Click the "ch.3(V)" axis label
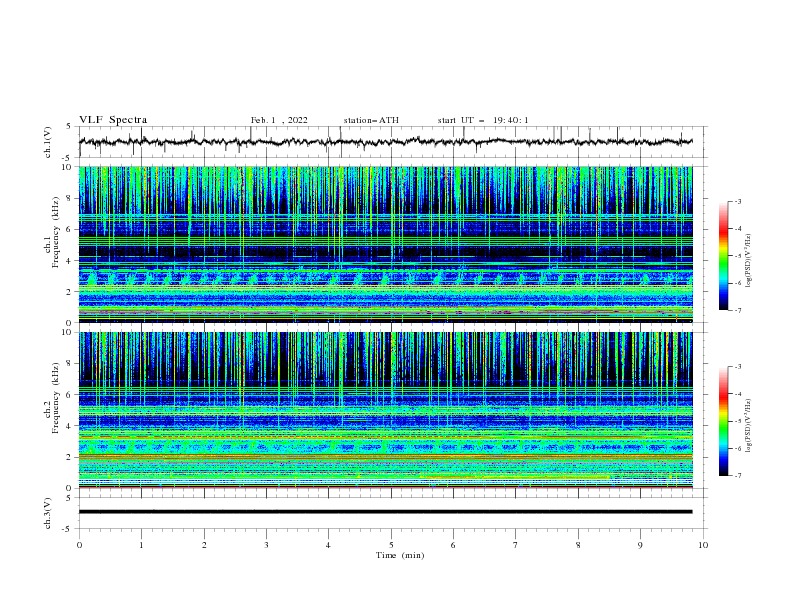 [47, 513]
